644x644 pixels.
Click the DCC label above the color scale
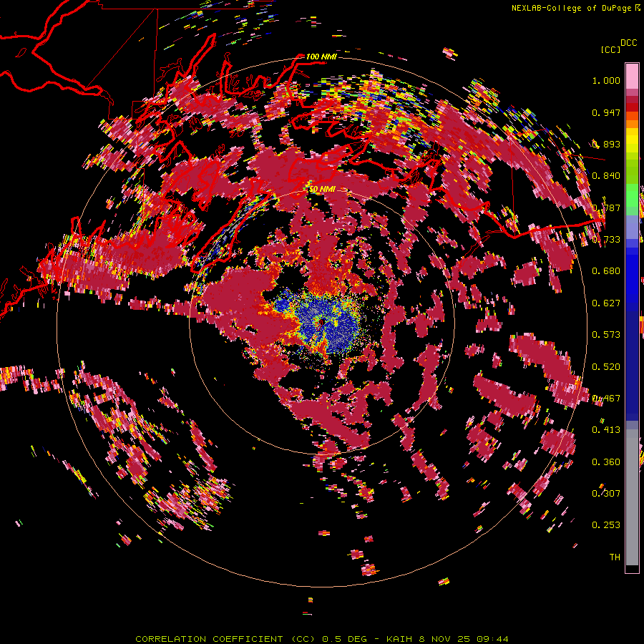pyautogui.click(x=628, y=43)
